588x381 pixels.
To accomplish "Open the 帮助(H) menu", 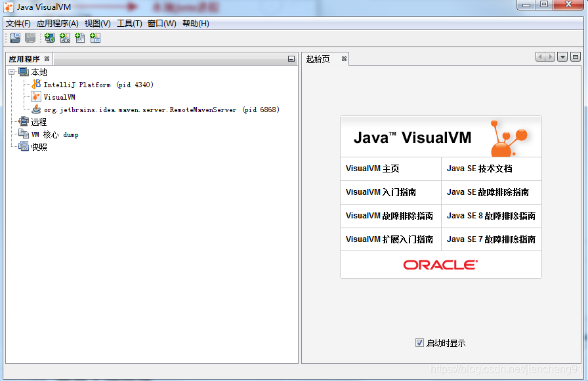I will point(196,24).
